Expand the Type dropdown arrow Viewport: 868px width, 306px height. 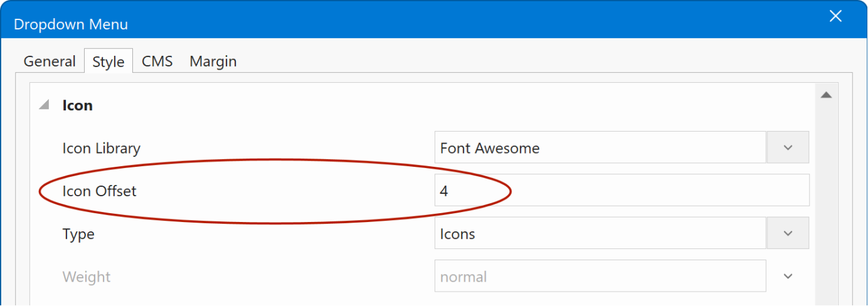click(788, 233)
